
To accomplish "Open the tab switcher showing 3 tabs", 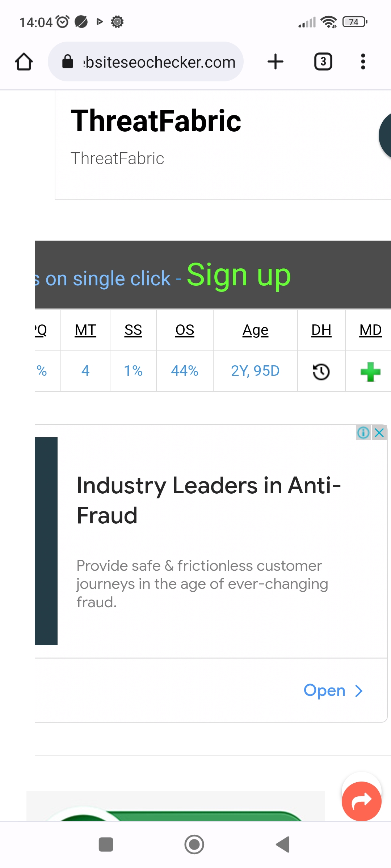I will pos(323,61).
